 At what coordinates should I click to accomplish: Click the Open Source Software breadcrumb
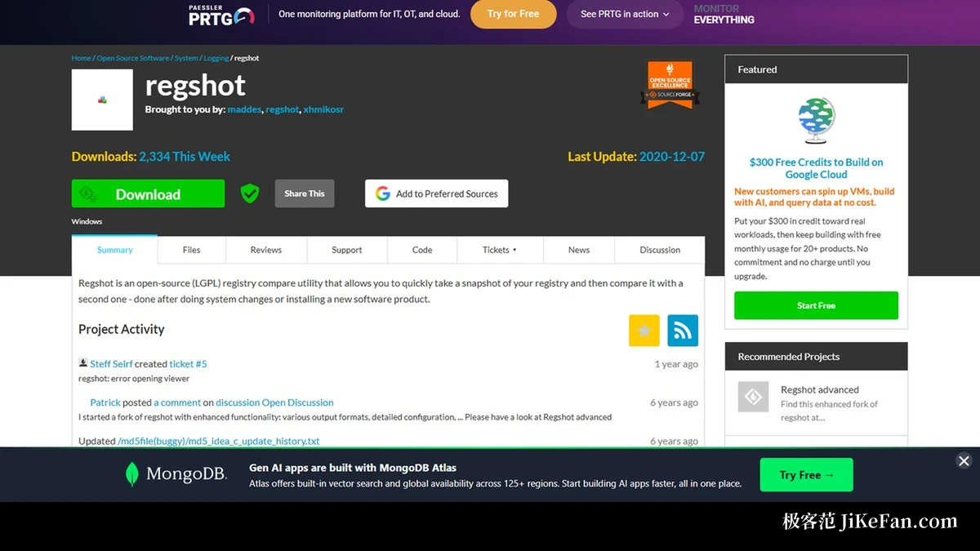pos(133,58)
